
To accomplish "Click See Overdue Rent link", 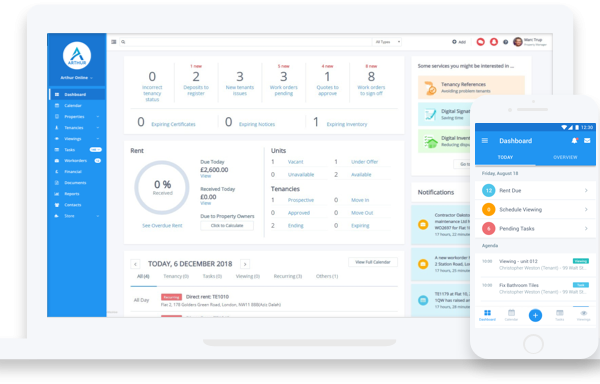I will pos(162,226).
